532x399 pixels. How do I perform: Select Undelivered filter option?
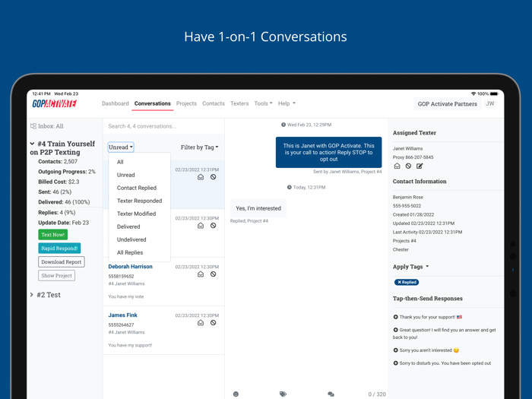[139, 239]
